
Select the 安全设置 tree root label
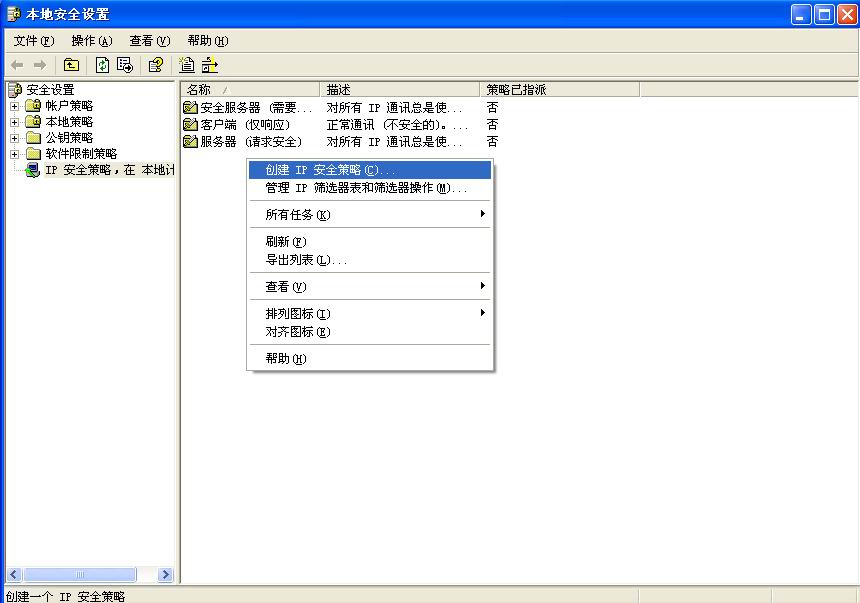(50, 89)
